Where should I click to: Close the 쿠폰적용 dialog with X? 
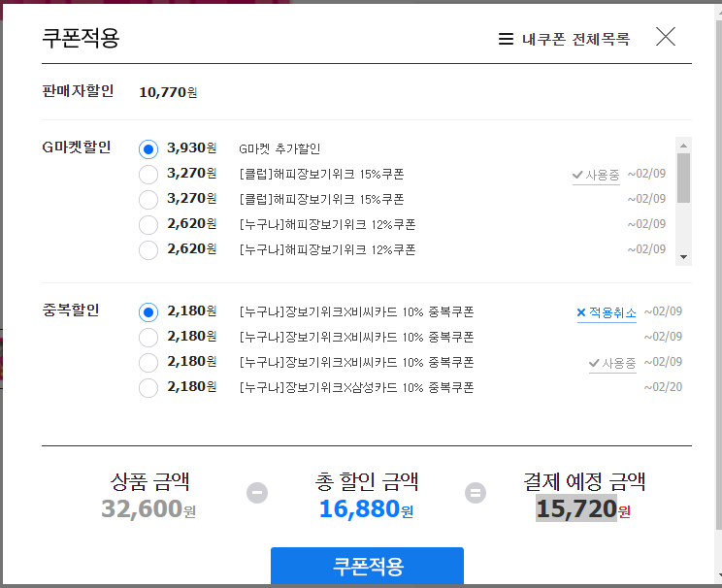pyautogui.click(x=666, y=36)
